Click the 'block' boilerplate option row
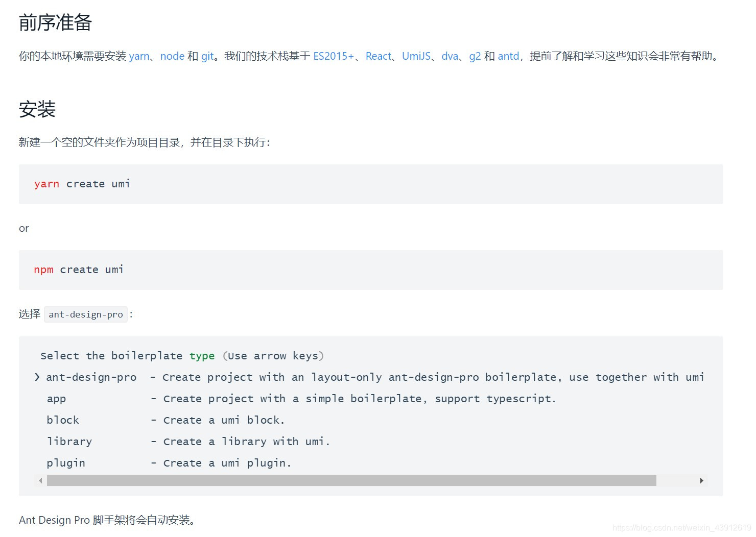This screenshot has width=756, height=537. (166, 420)
